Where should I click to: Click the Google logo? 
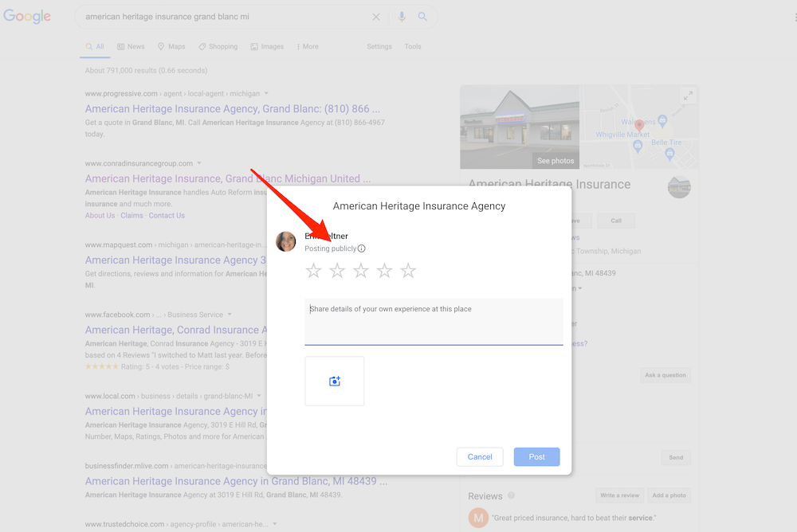point(27,16)
